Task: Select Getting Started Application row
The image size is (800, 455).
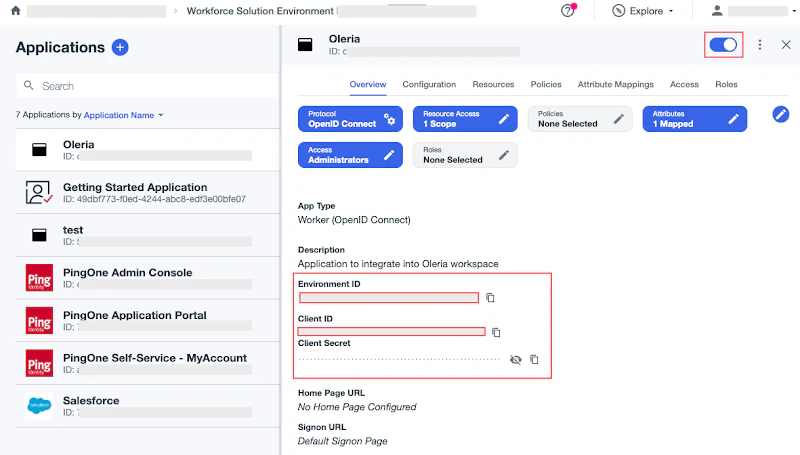Action: tap(148, 192)
